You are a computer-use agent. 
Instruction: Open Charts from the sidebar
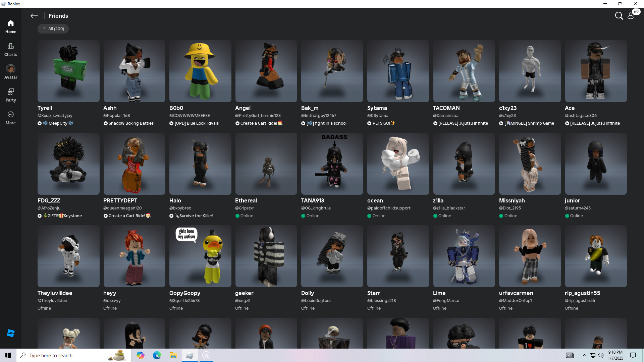pos(11,49)
